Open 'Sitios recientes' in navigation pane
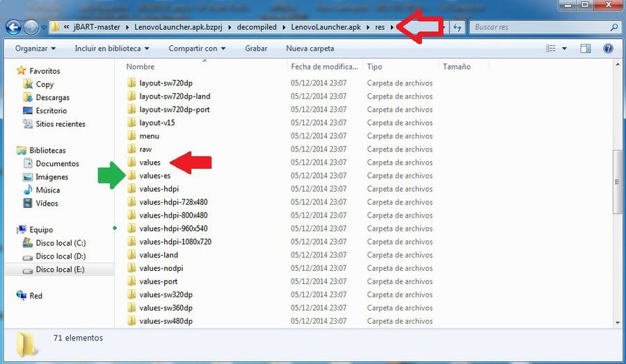Image resolution: width=626 pixels, height=364 pixels. tap(61, 124)
